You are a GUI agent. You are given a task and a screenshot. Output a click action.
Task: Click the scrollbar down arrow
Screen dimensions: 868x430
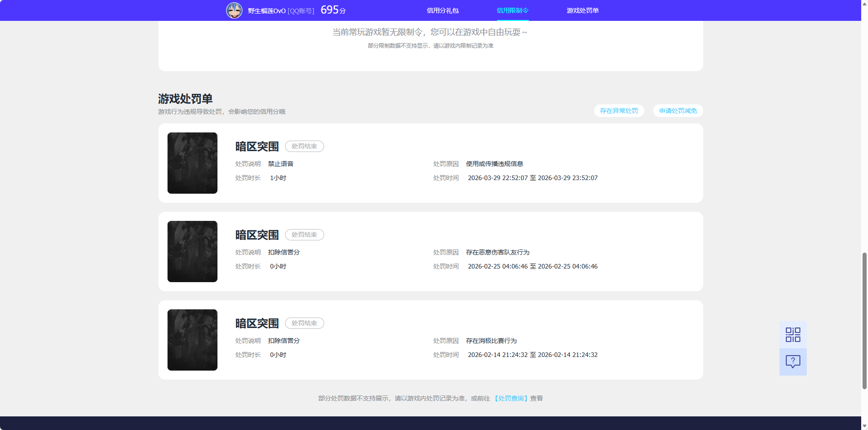[864, 426]
